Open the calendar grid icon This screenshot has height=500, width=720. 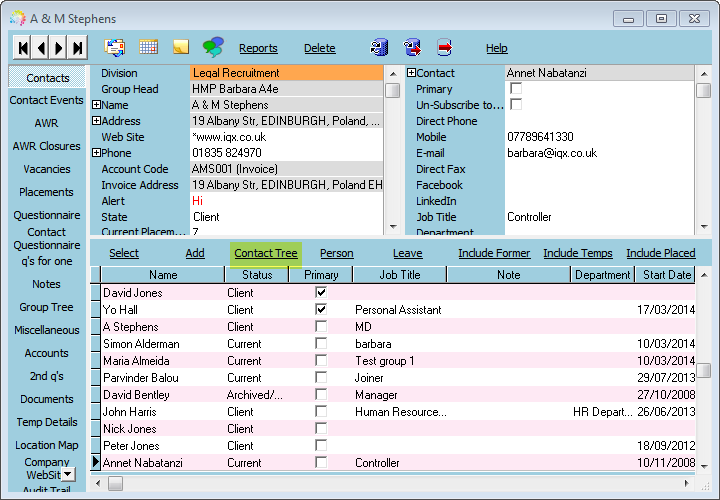[148, 47]
